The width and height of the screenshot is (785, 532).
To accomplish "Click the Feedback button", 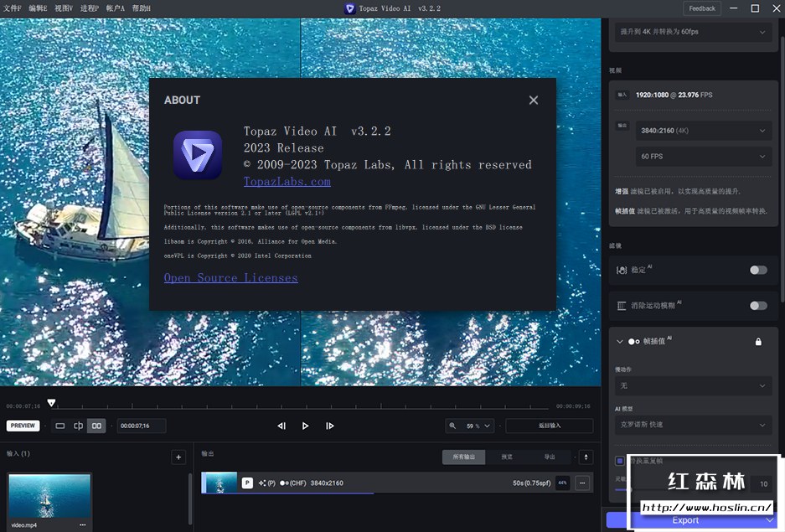I will pyautogui.click(x=702, y=8).
